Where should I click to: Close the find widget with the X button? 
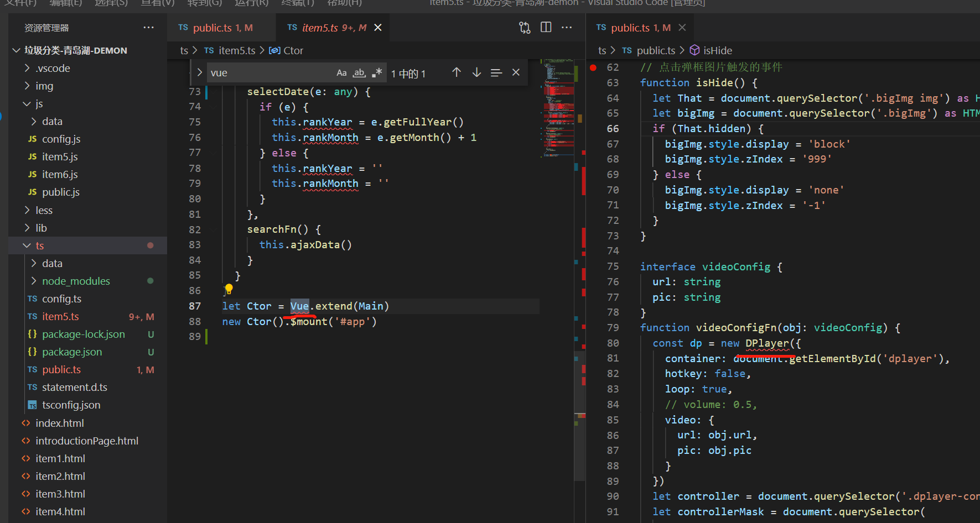515,72
